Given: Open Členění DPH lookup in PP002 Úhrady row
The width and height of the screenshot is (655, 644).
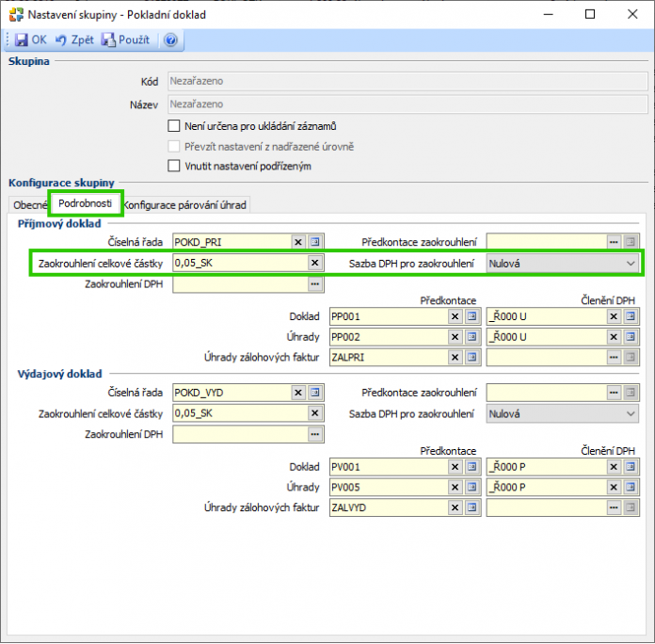Looking at the screenshot, I should (x=631, y=337).
